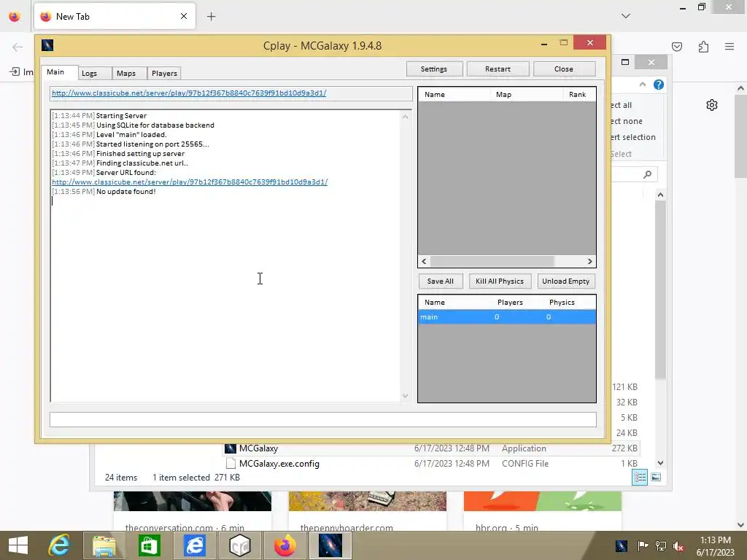Click the network tray icon
The height and width of the screenshot is (560, 747).
click(x=661, y=545)
